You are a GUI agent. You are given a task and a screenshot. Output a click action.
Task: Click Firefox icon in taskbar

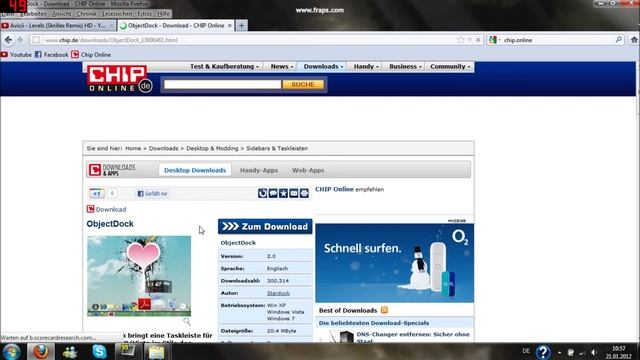[x=40, y=352]
